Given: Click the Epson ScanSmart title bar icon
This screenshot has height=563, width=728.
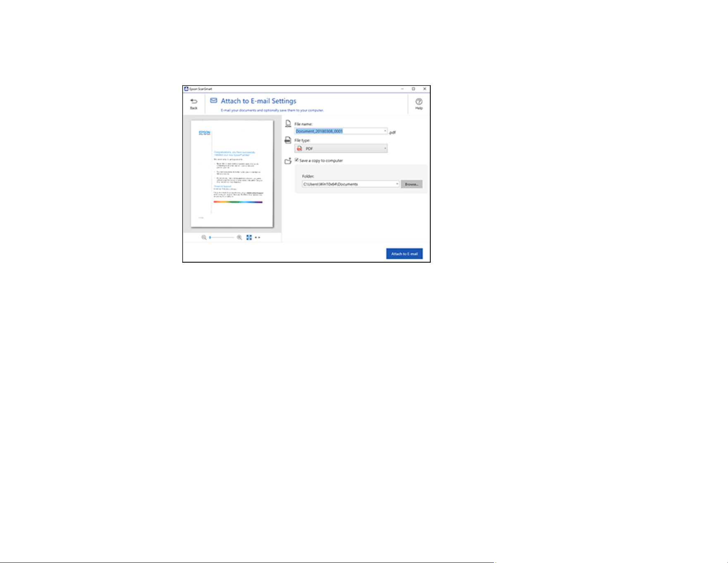Looking at the screenshot, I should click(x=186, y=89).
